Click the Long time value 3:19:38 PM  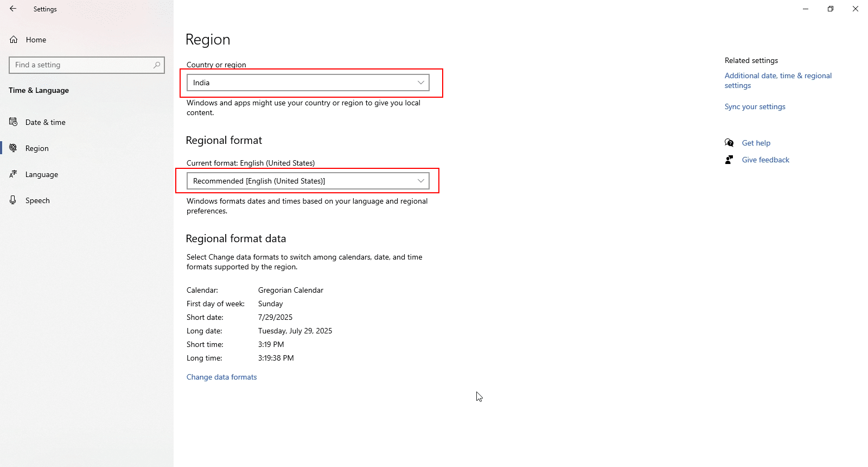tap(276, 358)
